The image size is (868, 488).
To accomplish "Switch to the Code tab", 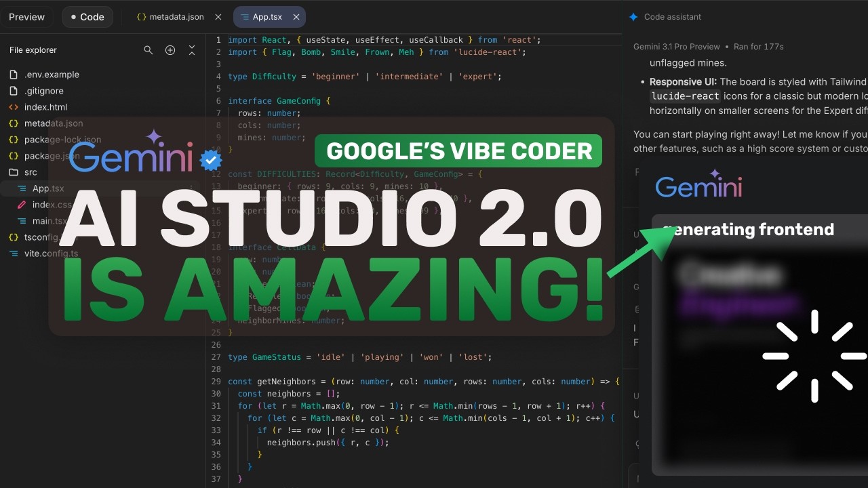I will [x=87, y=17].
